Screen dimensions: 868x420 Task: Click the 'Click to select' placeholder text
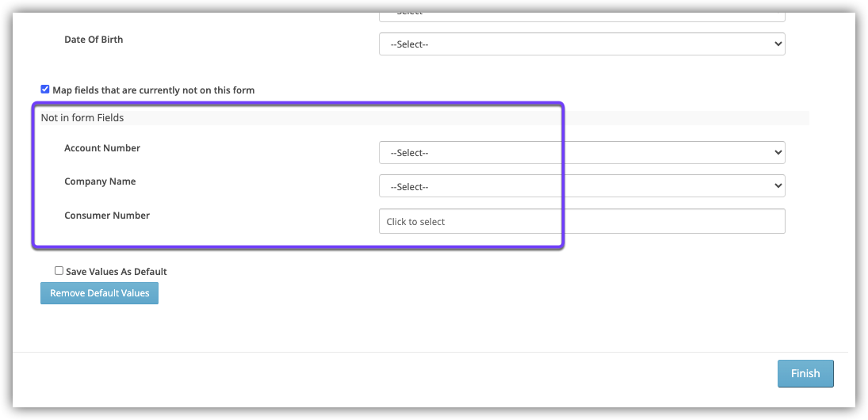tap(415, 222)
